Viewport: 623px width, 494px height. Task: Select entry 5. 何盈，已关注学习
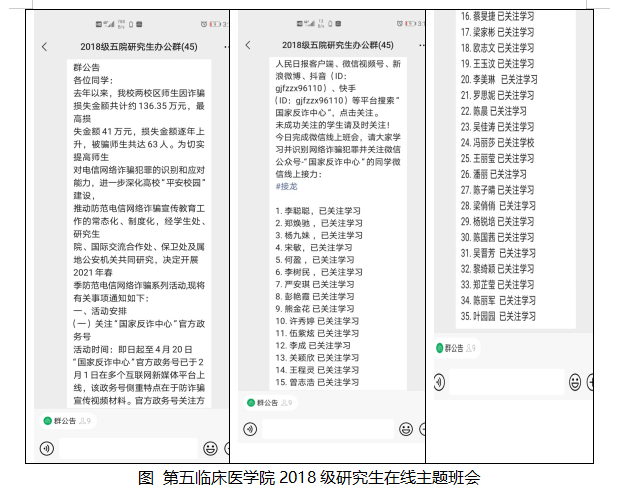click(315, 260)
